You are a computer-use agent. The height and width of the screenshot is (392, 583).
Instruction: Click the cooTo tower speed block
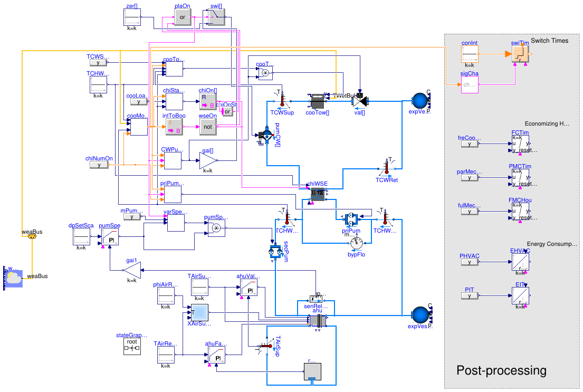(x=175, y=69)
